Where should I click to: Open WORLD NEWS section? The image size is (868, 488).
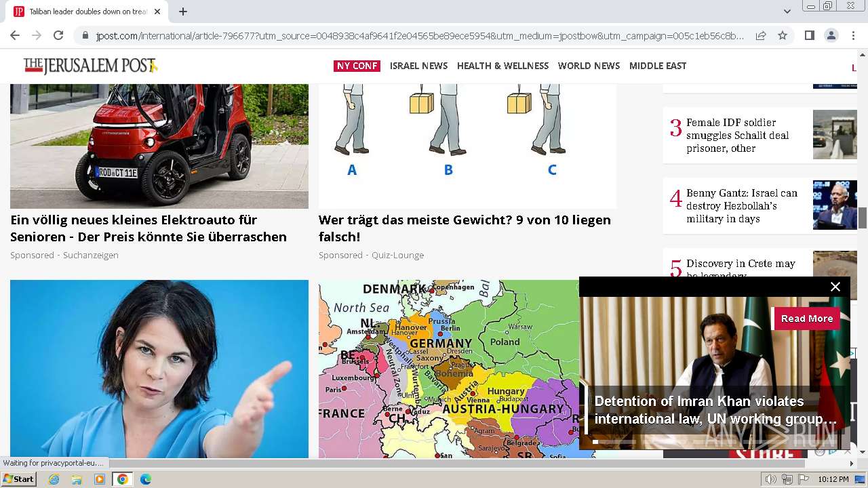tap(589, 66)
